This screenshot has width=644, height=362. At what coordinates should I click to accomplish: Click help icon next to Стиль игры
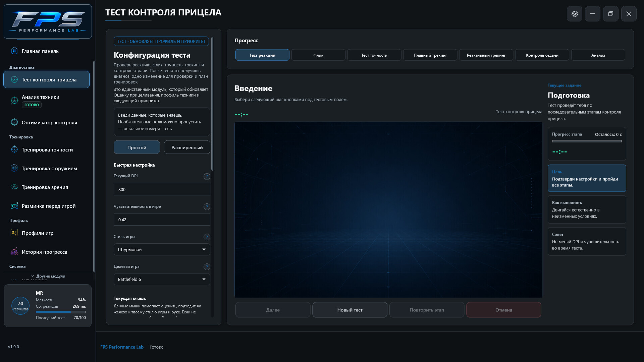click(x=207, y=237)
